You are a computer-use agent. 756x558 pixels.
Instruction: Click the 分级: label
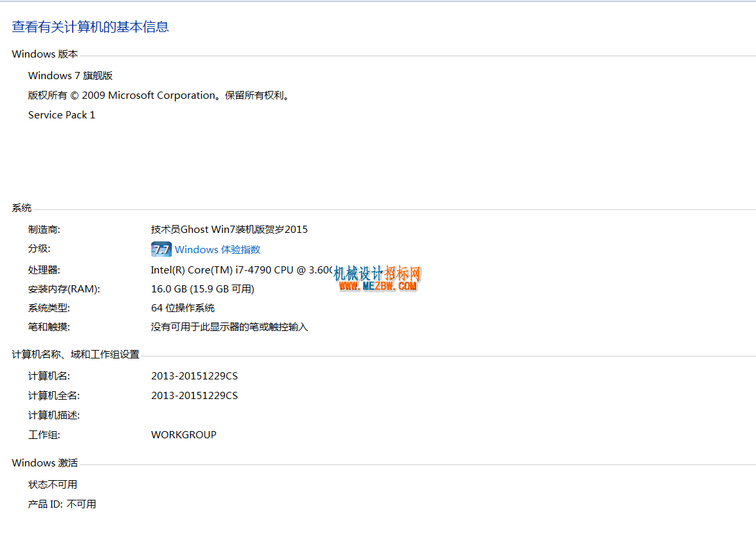click(x=39, y=249)
